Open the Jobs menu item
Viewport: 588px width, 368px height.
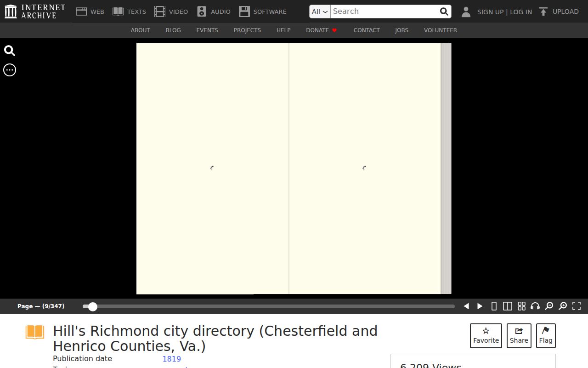(x=401, y=30)
